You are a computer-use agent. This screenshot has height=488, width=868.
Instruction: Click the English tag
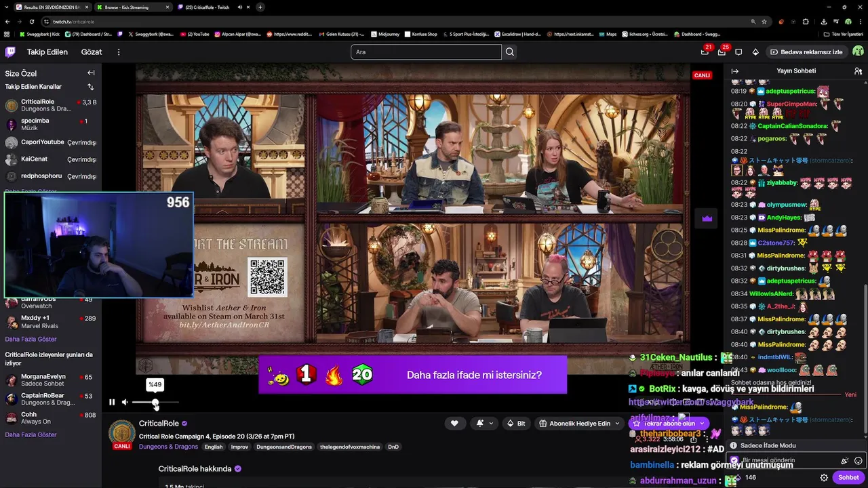214,447
